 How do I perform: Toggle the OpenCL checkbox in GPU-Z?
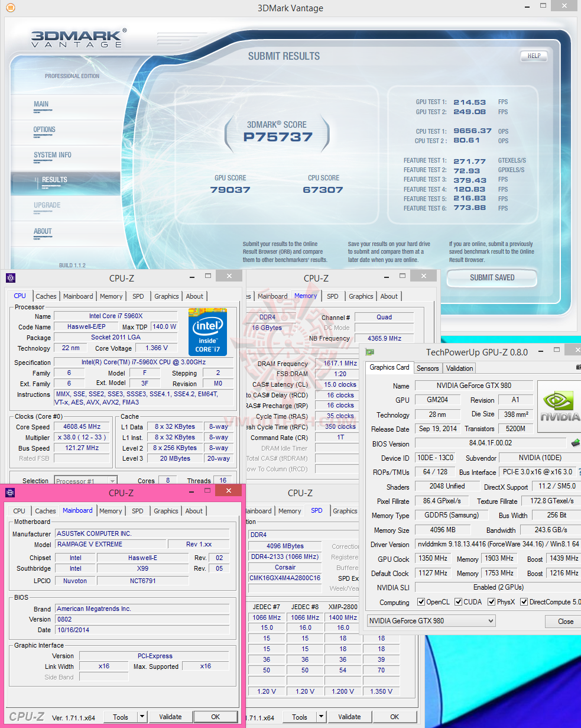click(x=421, y=602)
